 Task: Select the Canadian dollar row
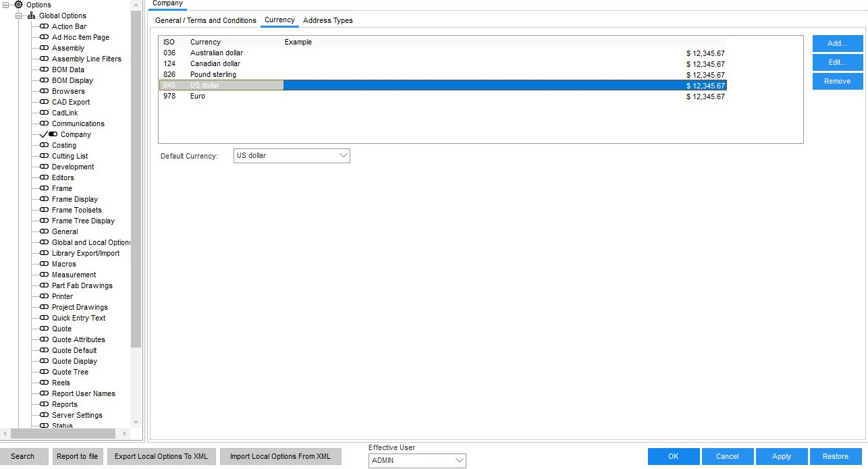click(443, 63)
